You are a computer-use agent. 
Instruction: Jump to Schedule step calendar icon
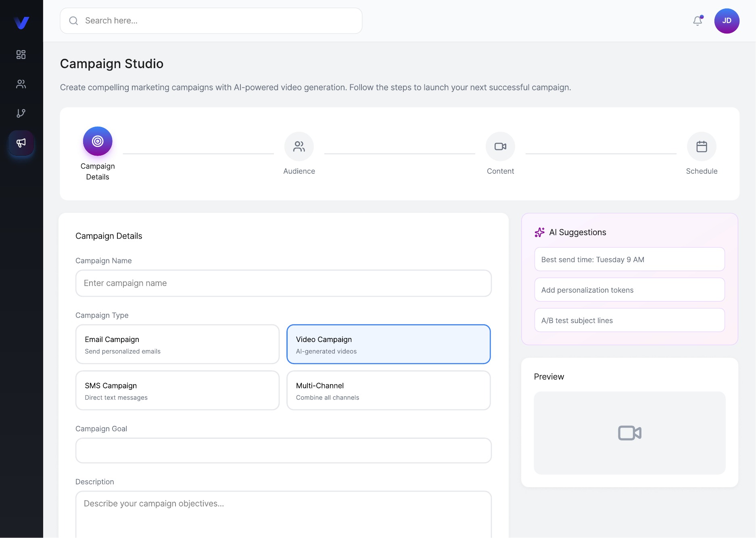click(x=702, y=146)
